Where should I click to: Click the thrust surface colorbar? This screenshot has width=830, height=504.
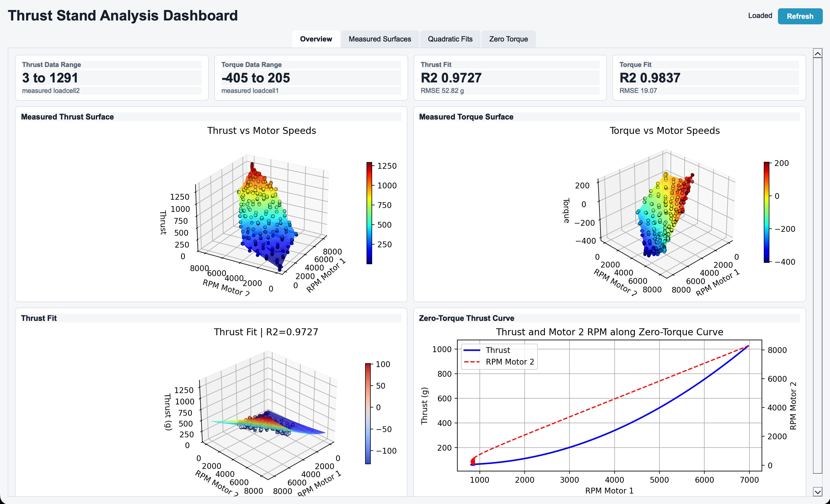pos(369,213)
